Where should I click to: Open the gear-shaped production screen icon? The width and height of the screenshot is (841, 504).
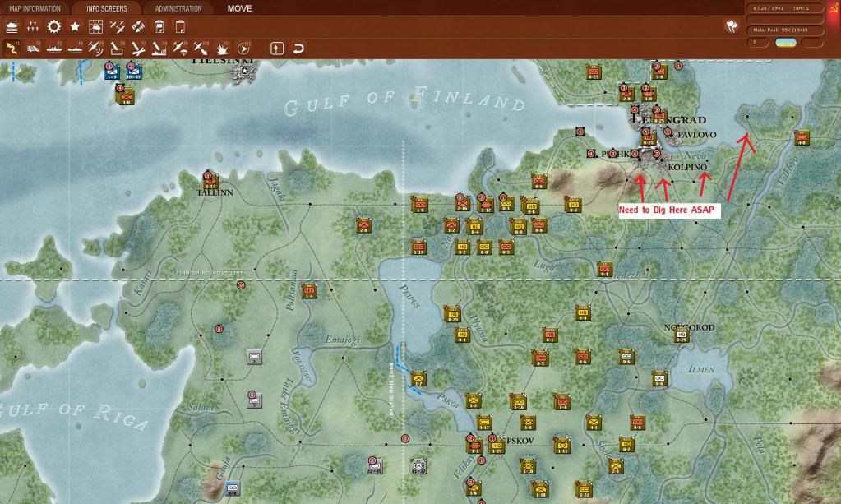coord(54,27)
